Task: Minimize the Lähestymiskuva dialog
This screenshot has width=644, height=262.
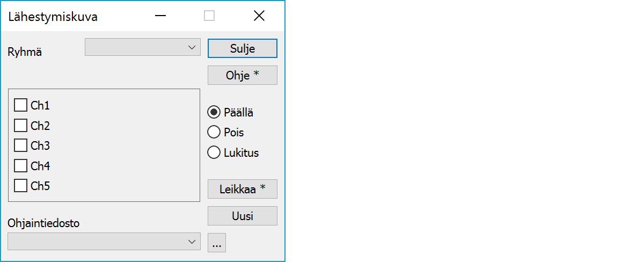Action: tap(160, 16)
